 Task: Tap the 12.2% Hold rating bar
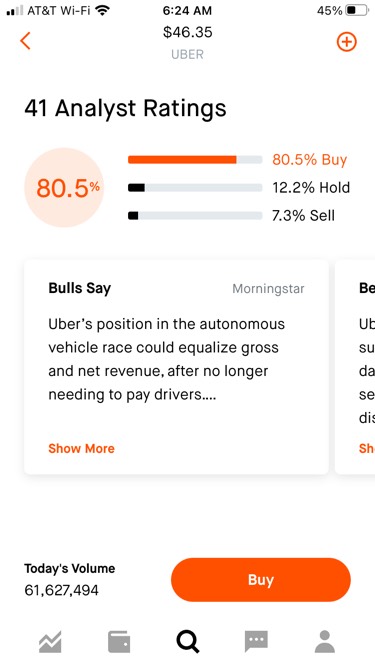pos(195,188)
